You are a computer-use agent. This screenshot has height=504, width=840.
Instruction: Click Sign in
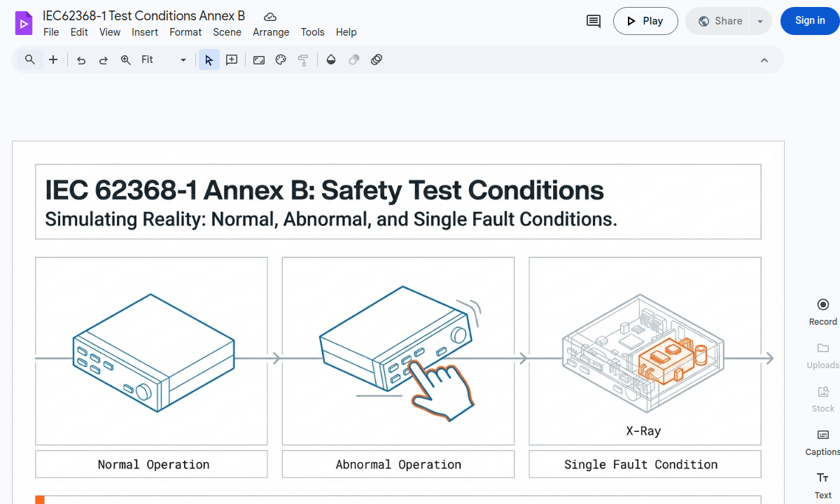click(x=809, y=21)
